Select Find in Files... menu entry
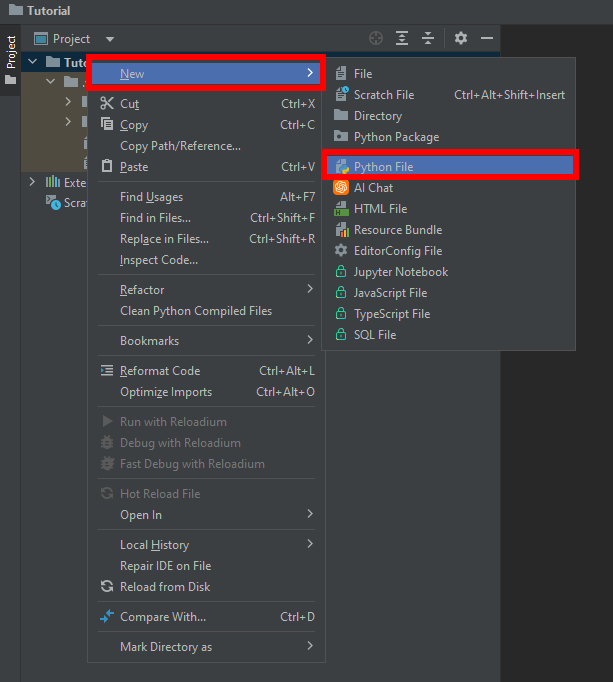This screenshot has width=613, height=682. click(206, 217)
